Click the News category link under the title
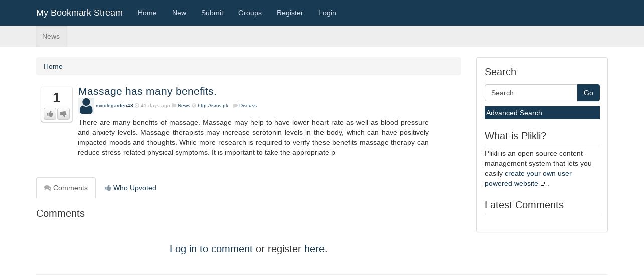This screenshot has width=644, height=280. click(x=184, y=106)
